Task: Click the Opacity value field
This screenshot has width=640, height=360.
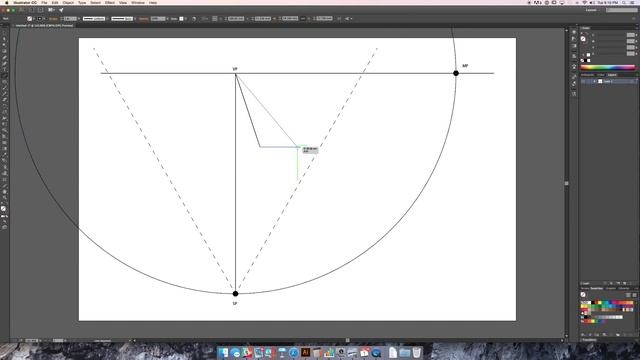Action: [158, 18]
